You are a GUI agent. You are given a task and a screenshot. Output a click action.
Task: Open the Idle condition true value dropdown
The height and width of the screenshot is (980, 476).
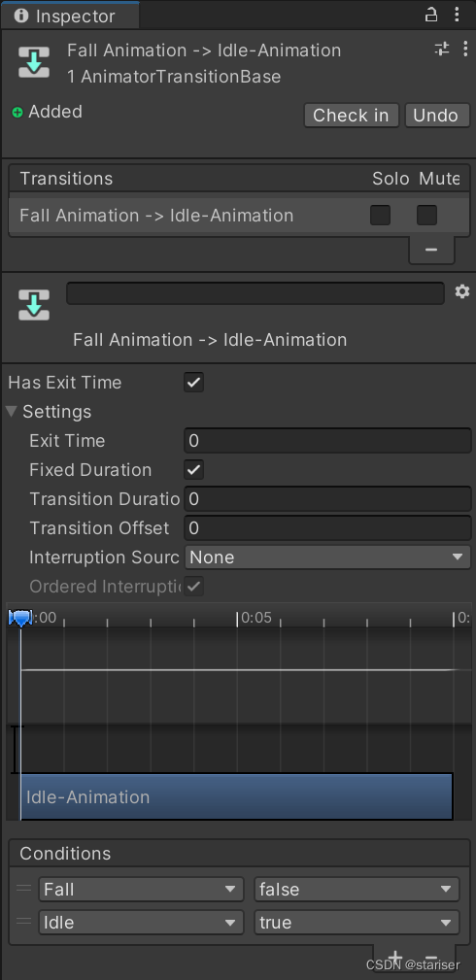point(357,923)
